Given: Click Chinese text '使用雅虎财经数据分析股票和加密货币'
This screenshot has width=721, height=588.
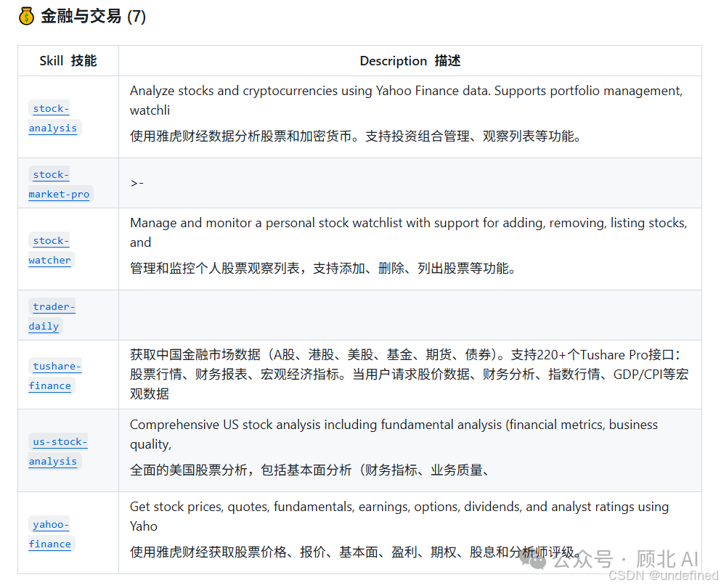Looking at the screenshot, I should (240, 136).
